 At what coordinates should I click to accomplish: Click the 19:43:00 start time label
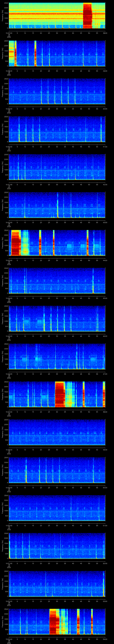[x=9, y=261]
